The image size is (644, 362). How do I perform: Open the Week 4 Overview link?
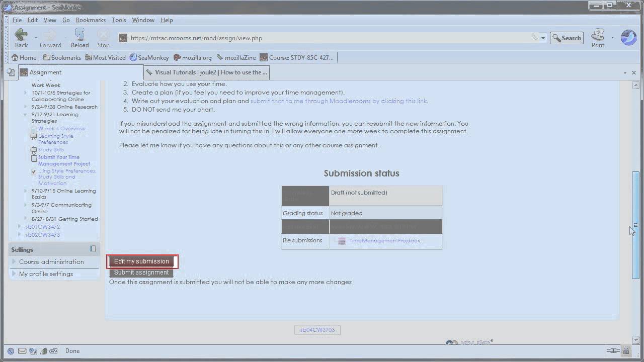coord(62,129)
